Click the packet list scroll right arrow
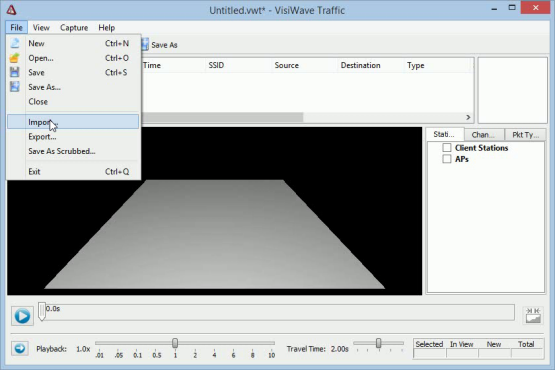This screenshot has height=370, width=555. (x=468, y=117)
